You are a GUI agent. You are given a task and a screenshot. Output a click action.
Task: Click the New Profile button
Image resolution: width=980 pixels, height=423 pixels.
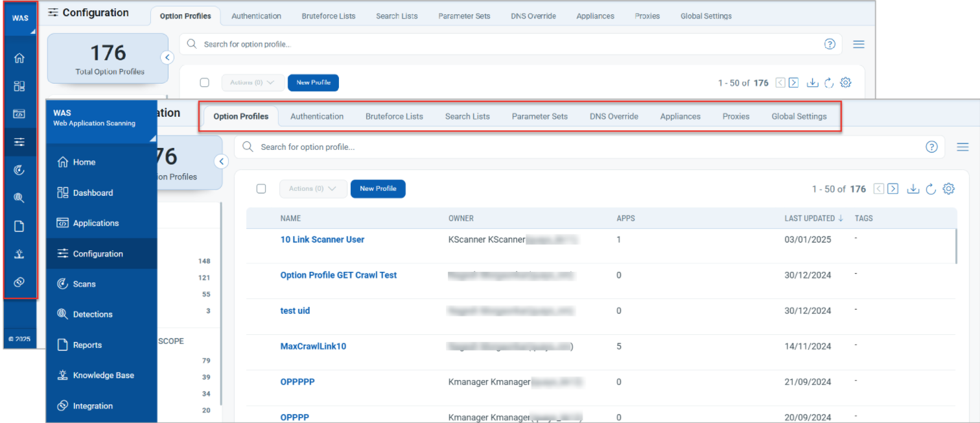(378, 188)
